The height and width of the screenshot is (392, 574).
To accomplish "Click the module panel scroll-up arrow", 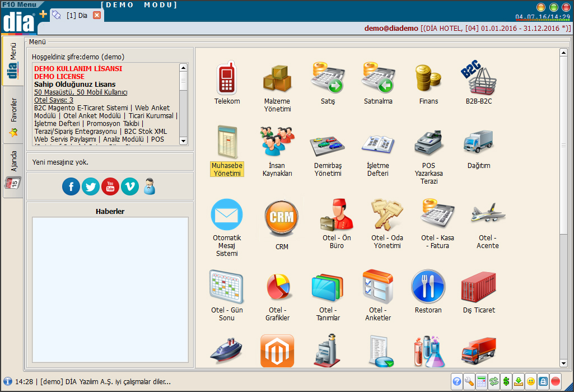I will tap(564, 53).
